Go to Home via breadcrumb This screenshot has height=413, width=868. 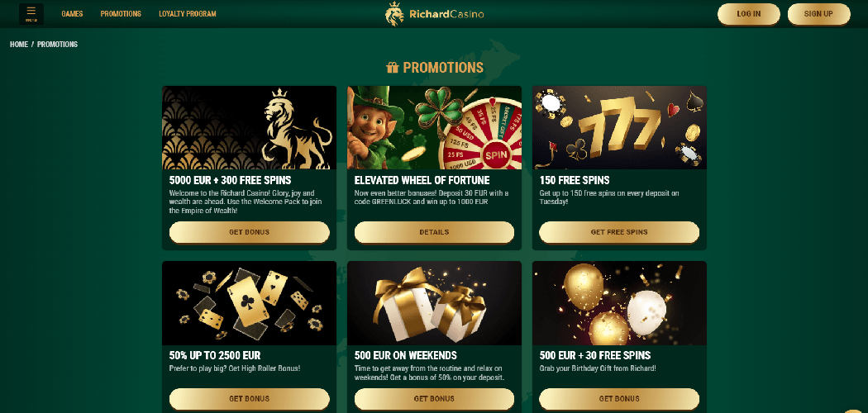click(19, 45)
